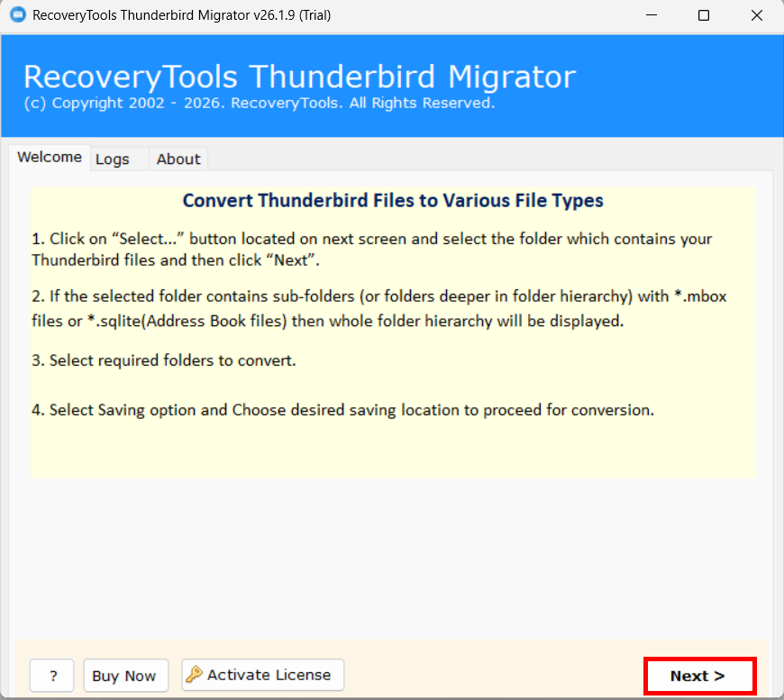The height and width of the screenshot is (700, 784).
Task: Click the text "3. Select required folders to convert."
Action: (x=164, y=360)
